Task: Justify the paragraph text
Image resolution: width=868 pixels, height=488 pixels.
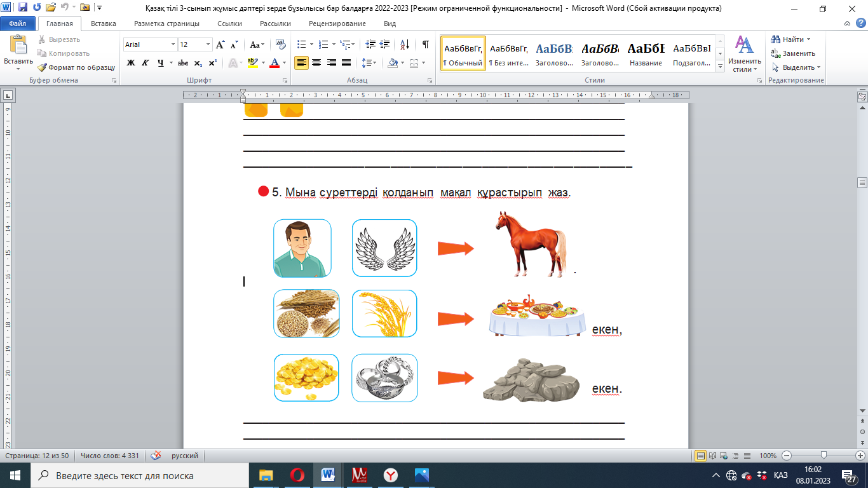Action: (346, 63)
